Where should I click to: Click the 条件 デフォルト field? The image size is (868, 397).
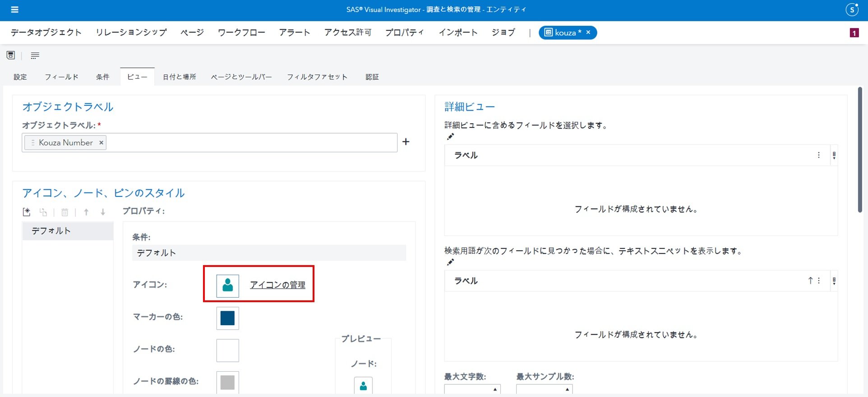click(269, 253)
